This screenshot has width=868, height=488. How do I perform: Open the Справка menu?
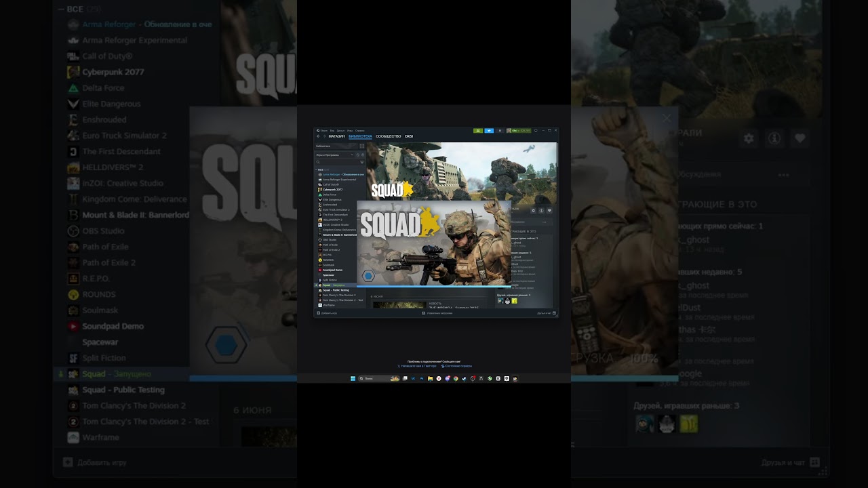click(360, 130)
